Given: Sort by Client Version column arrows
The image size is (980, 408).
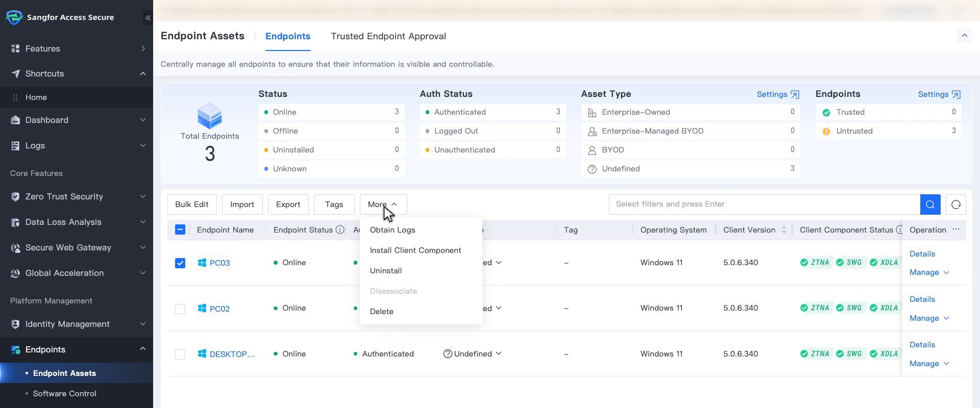Looking at the screenshot, I should [784, 230].
